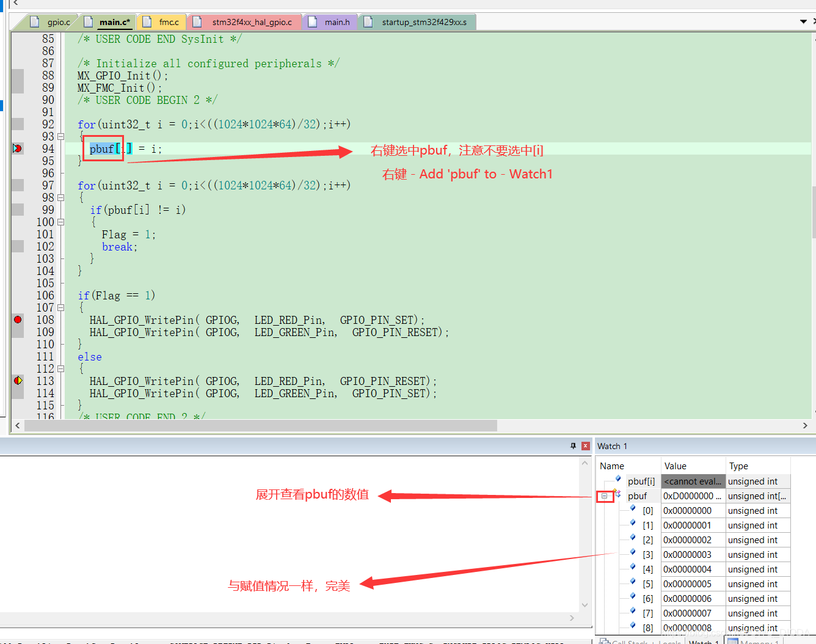Screen dimensions: 816x644
Task: Click the MX_FMC_Init(); code line
Action: [120, 88]
